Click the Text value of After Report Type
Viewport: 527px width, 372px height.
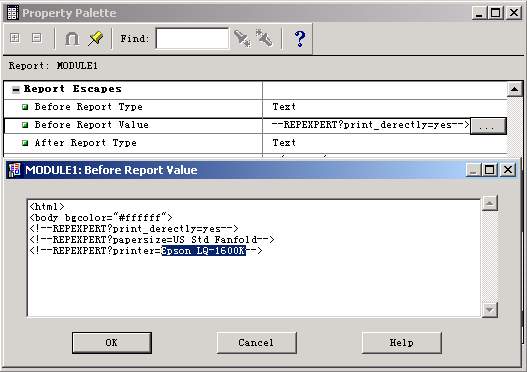coord(284,143)
